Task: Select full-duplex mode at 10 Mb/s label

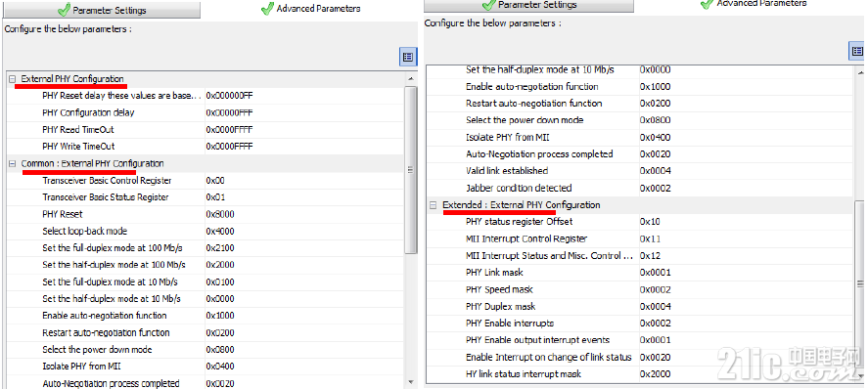Action: [x=111, y=281]
